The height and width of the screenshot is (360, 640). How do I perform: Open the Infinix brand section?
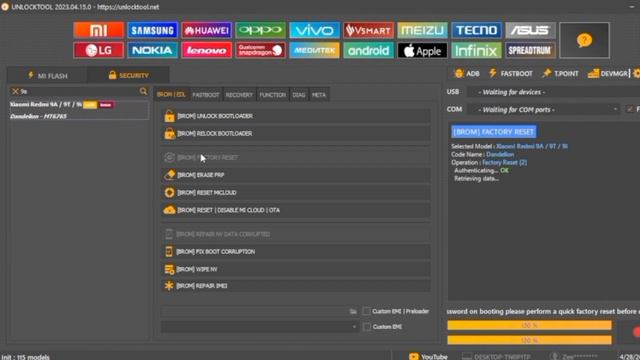(476, 50)
